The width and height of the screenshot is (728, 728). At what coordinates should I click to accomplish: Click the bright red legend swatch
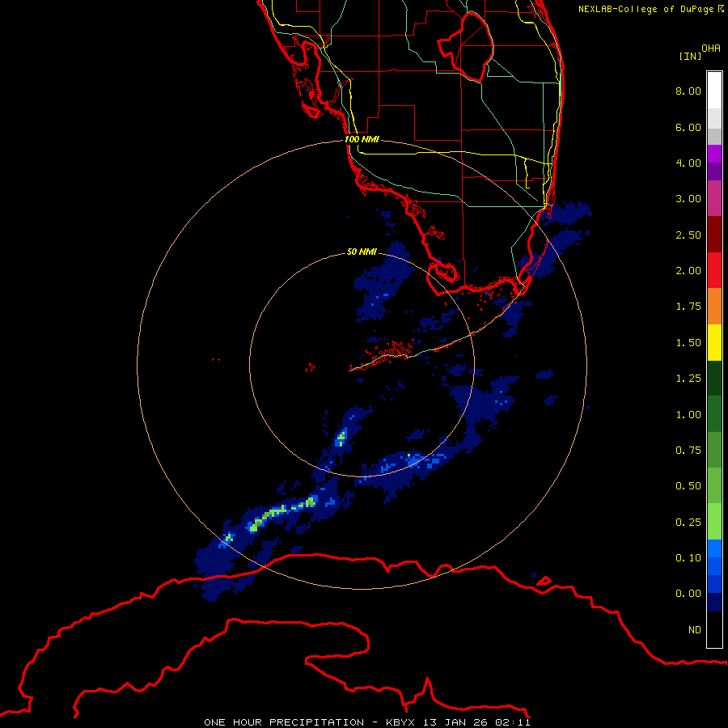[714, 270]
